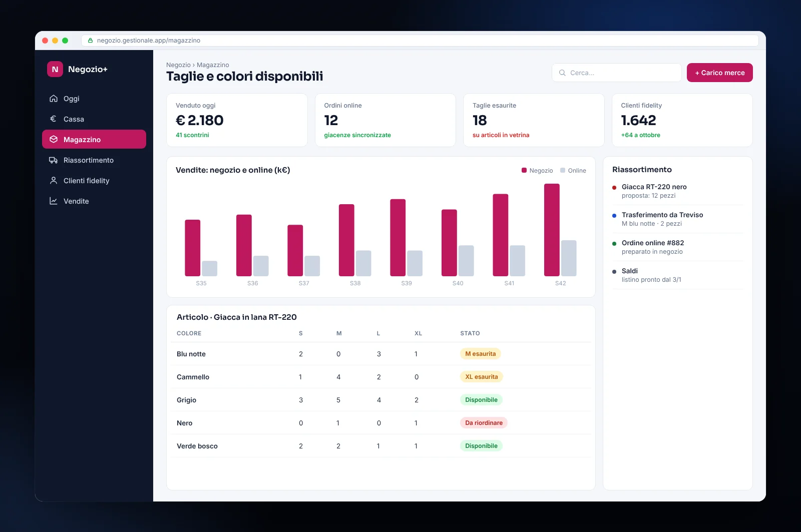Click the Nero color row name
The width and height of the screenshot is (801, 532).
(x=184, y=423)
